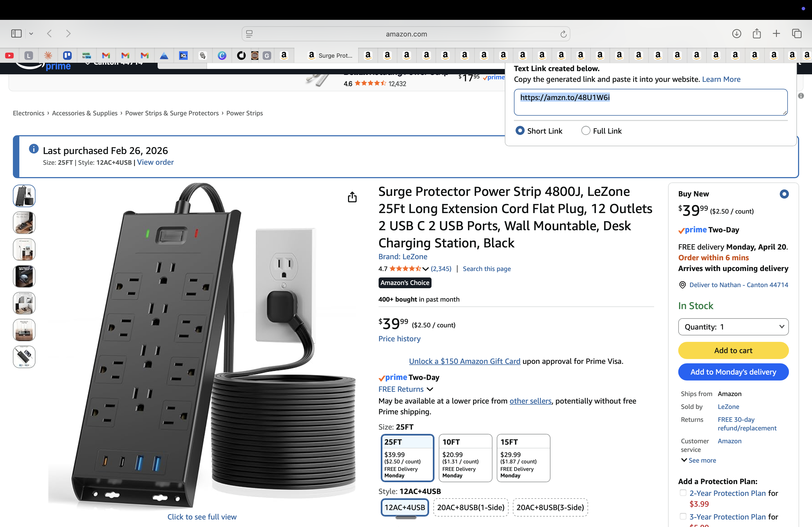Open the Quantity dropdown
The width and height of the screenshot is (812, 527).
tap(733, 327)
